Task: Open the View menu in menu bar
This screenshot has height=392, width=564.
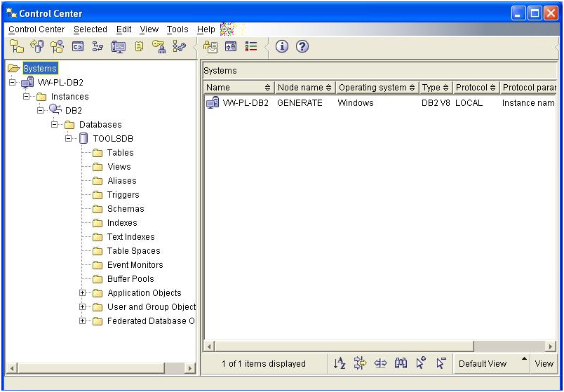Action: 149,29
